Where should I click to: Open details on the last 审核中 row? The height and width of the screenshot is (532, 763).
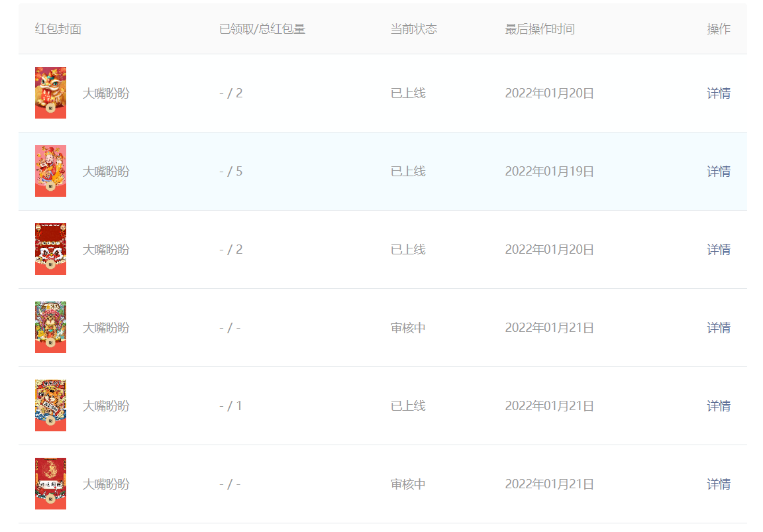coord(719,484)
